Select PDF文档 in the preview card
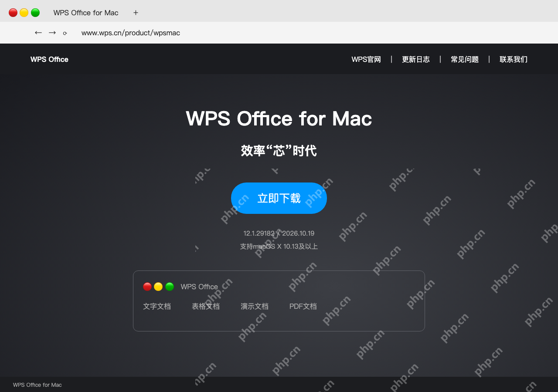Image resolution: width=558 pixels, height=392 pixels. tap(303, 306)
